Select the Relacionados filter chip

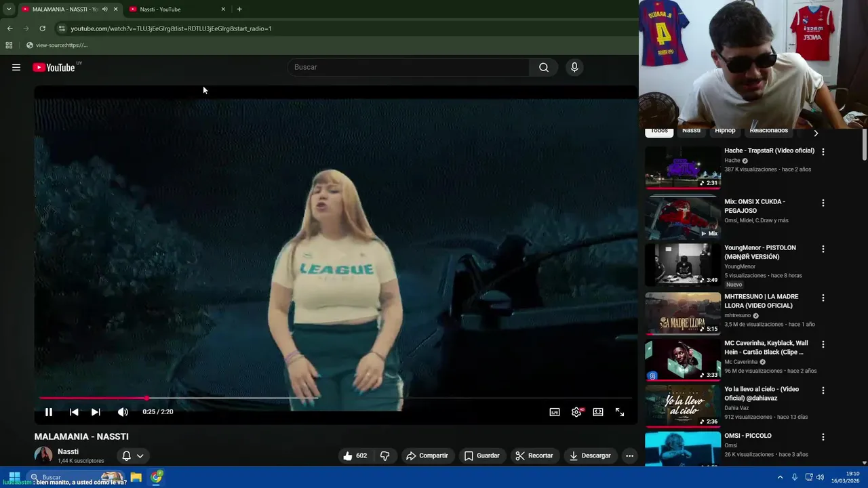(x=769, y=131)
